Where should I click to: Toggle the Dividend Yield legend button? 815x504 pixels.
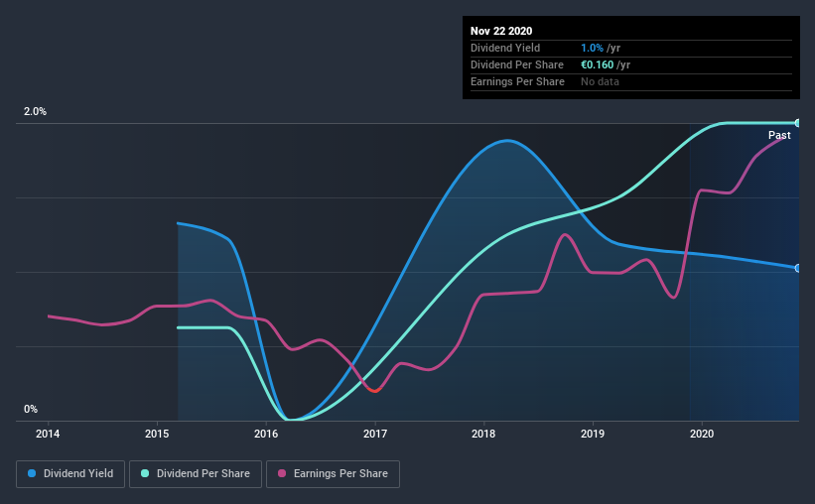[x=70, y=474]
